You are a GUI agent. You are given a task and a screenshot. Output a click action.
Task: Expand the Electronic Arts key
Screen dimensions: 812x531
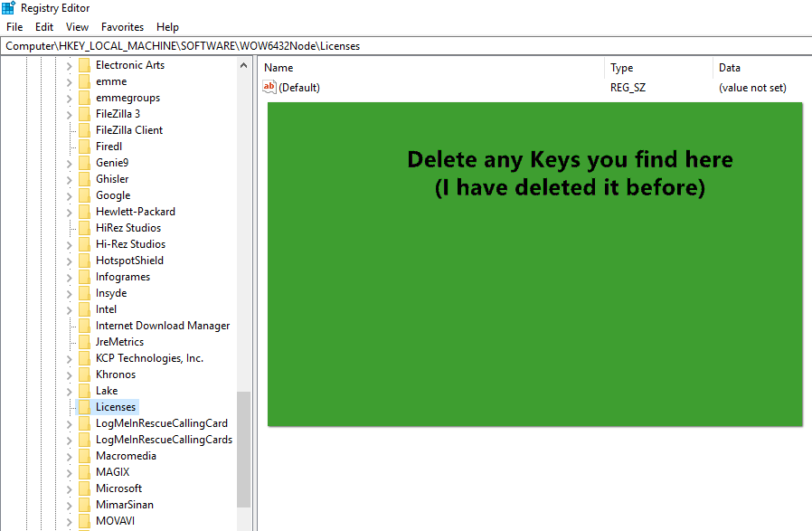click(70, 66)
